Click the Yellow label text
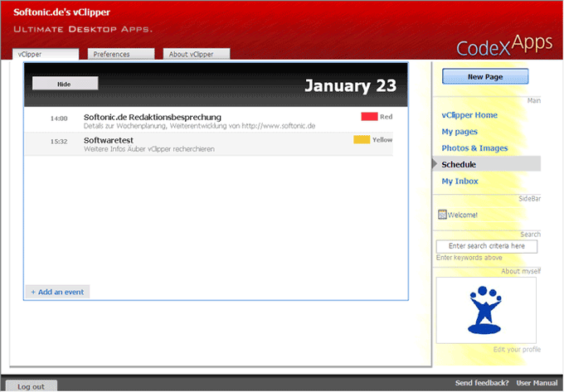This screenshot has width=564, height=392. [382, 140]
